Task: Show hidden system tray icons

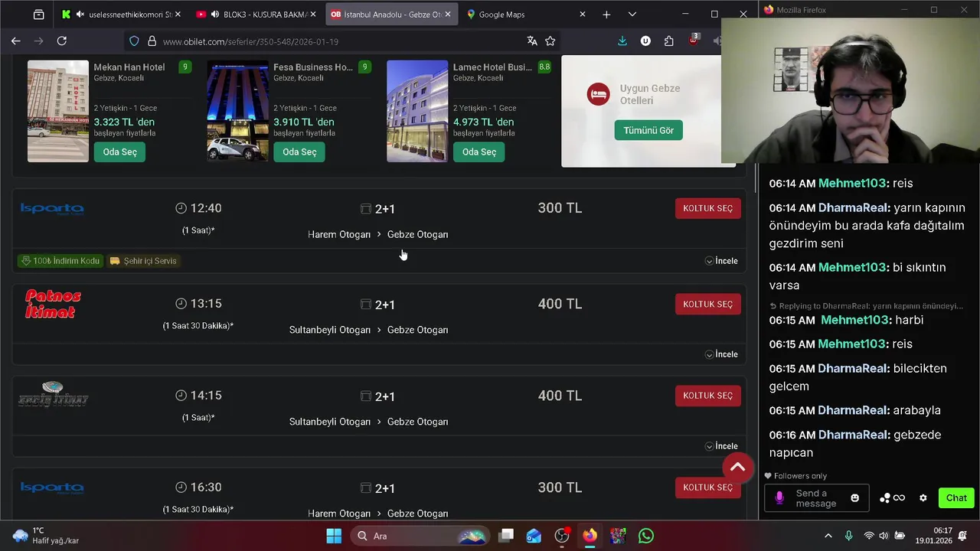Action: 828,536
